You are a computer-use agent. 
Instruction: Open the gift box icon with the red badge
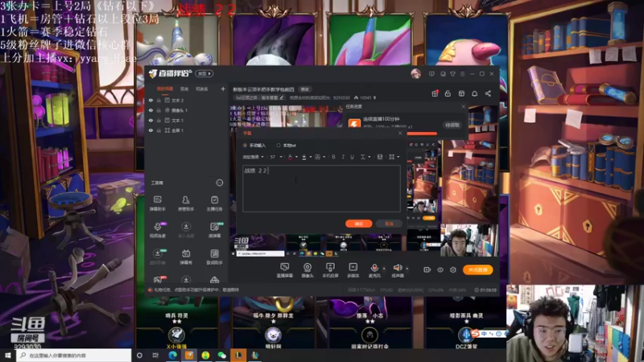pyautogui.click(x=435, y=93)
